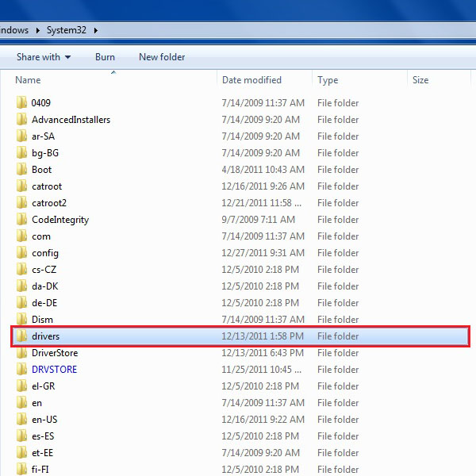
Task: Click date '9/7/2009 7:11 AM' for CodeIntegrity
Action: coord(259,220)
